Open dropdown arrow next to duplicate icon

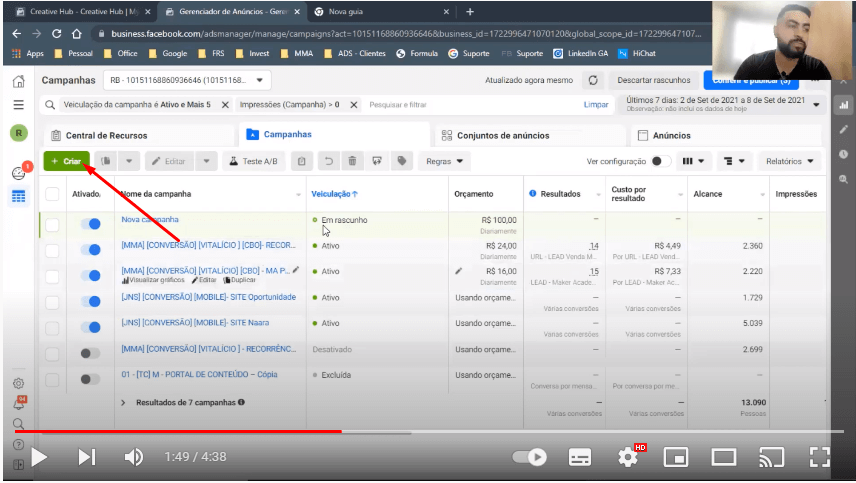(129, 161)
